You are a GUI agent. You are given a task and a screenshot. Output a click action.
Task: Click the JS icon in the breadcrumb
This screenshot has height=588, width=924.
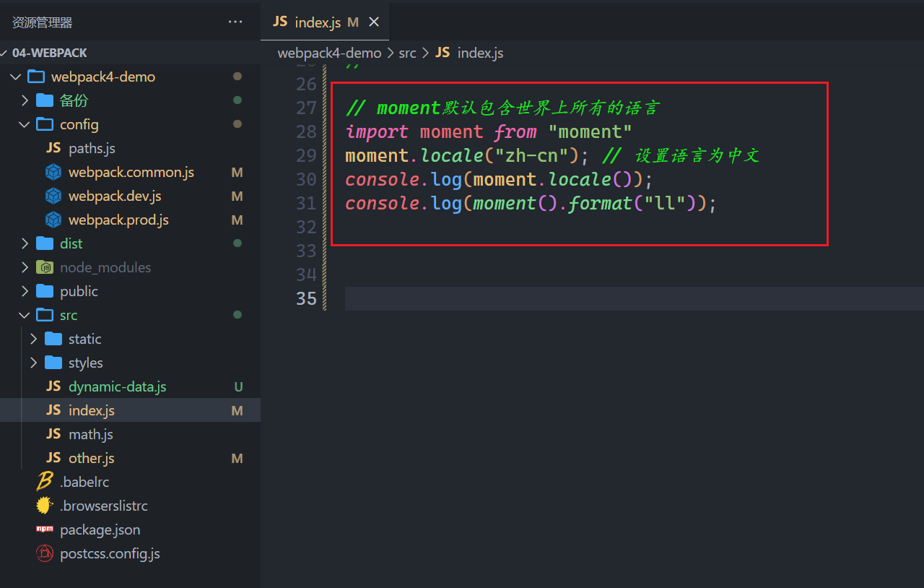point(443,53)
